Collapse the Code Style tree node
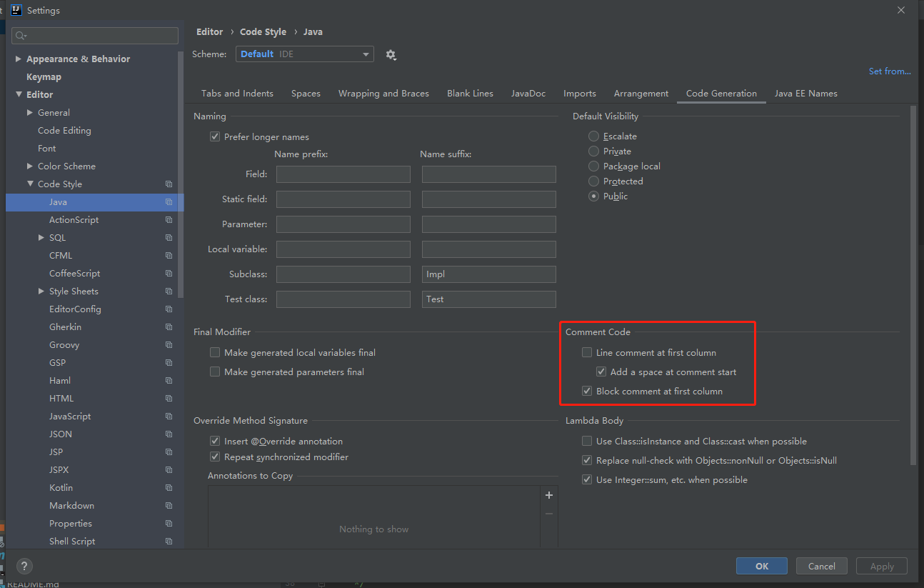Image resolution: width=924 pixels, height=588 pixels. 30,184
